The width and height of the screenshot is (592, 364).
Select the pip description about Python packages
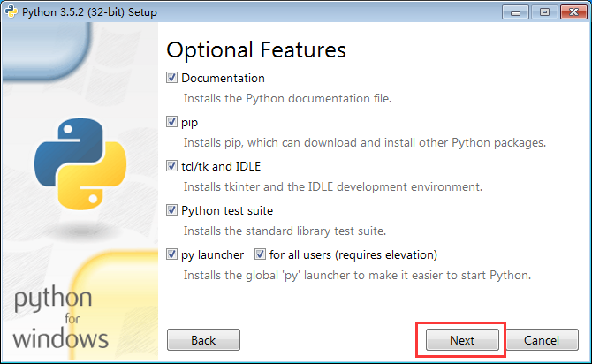pos(365,143)
